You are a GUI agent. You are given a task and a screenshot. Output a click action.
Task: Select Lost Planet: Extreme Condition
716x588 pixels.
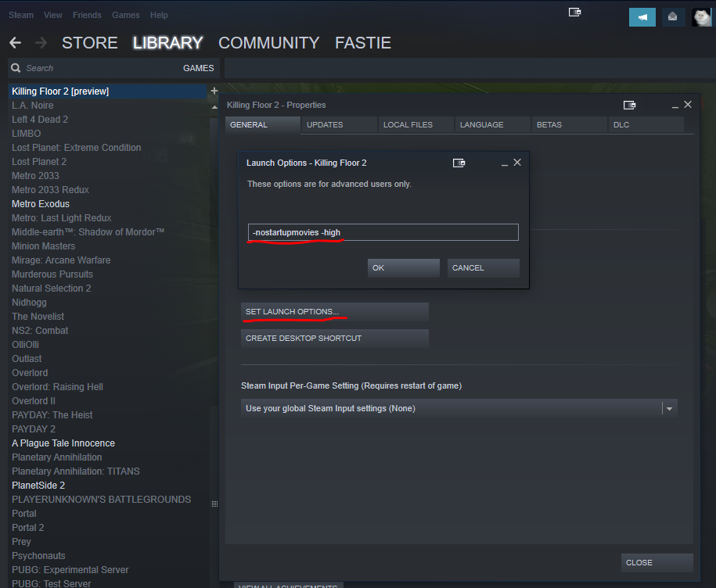coord(76,148)
